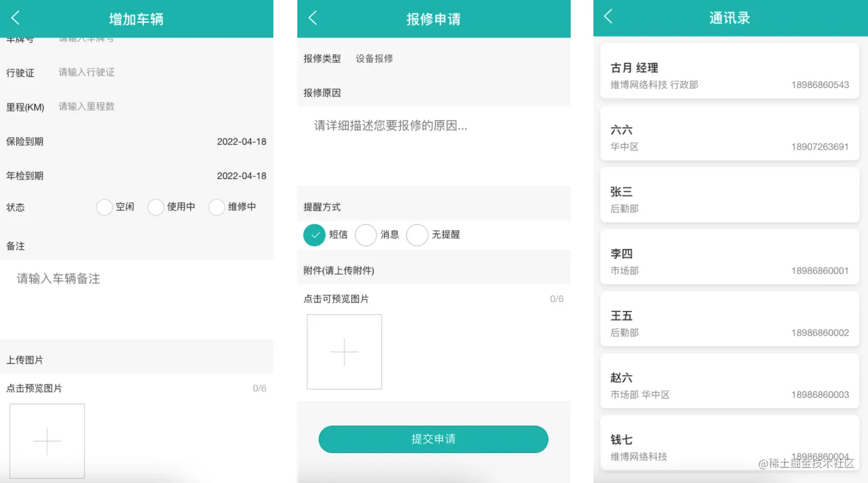Open contact card 赵六
The image size is (868, 483).
point(730,381)
